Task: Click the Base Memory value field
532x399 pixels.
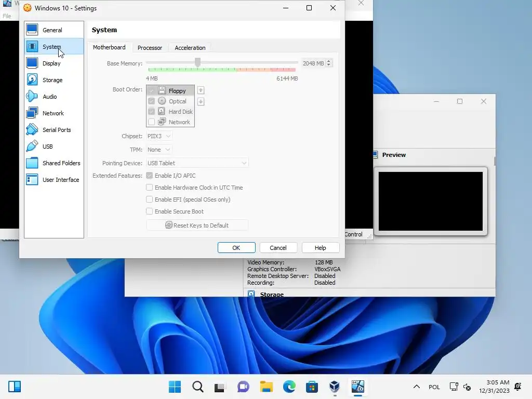Action: (x=313, y=63)
